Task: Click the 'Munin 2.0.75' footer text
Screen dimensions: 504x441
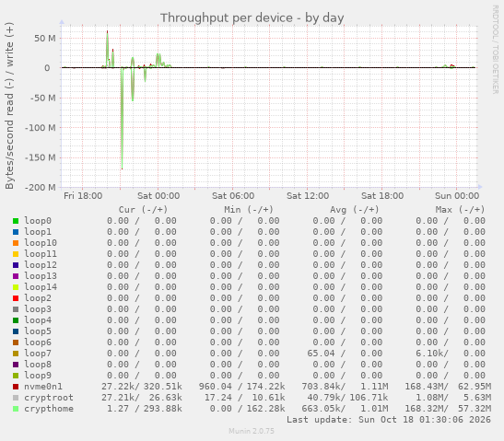Action: click(x=252, y=431)
